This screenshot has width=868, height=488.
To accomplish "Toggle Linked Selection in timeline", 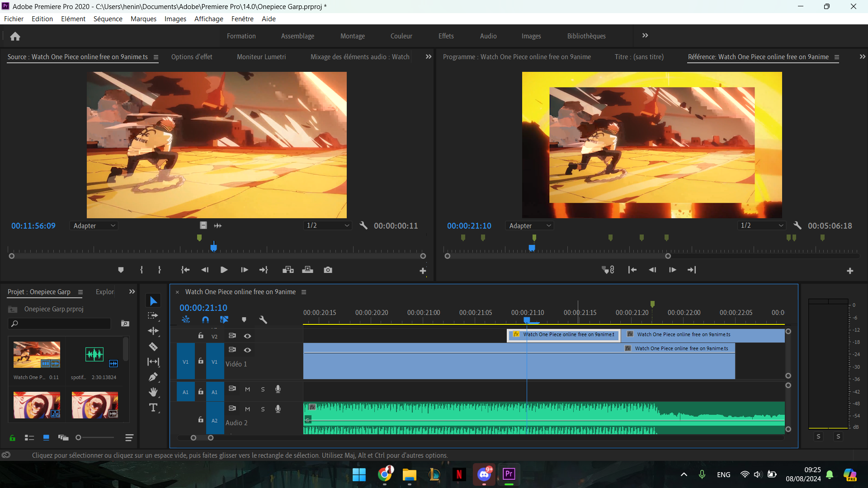I will click(224, 319).
